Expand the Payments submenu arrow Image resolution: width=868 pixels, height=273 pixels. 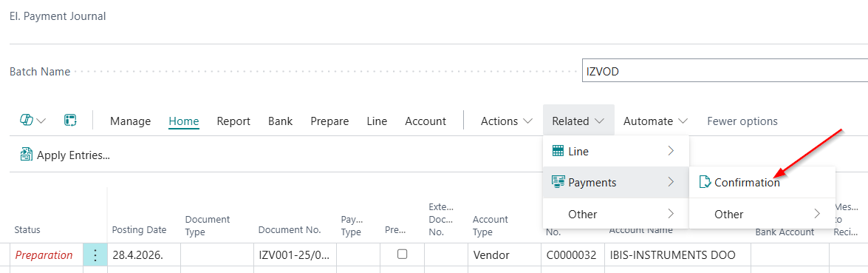click(x=671, y=182)
